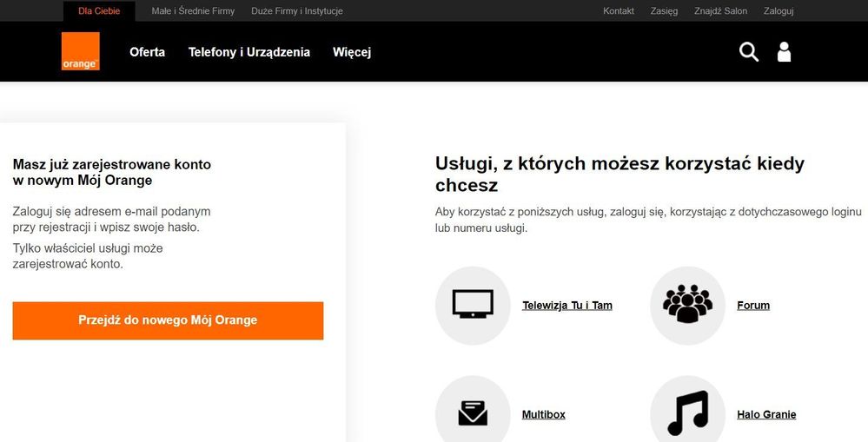
Task: Open the Telewizja Tu i Tam link
Action: (567, 306)
